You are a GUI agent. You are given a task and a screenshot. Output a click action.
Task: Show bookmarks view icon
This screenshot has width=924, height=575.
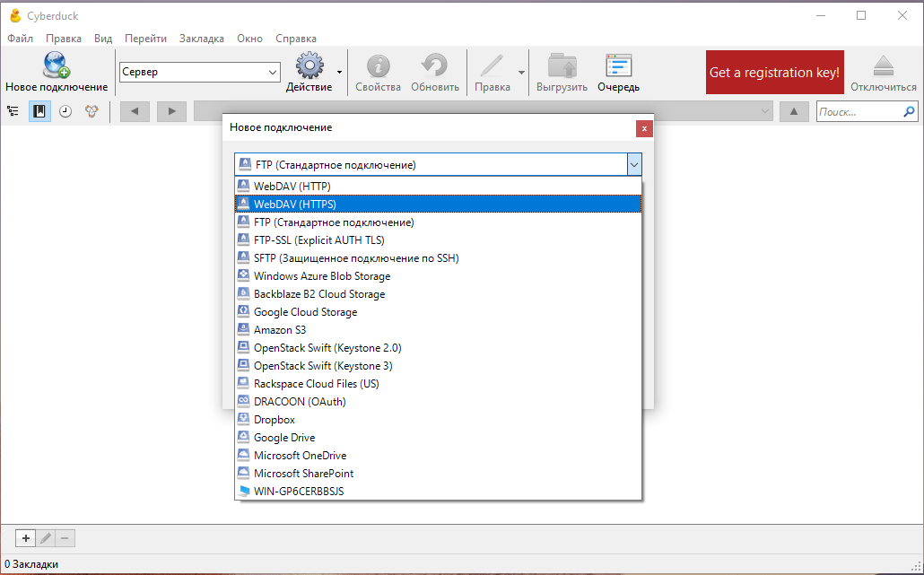(39, 111)
